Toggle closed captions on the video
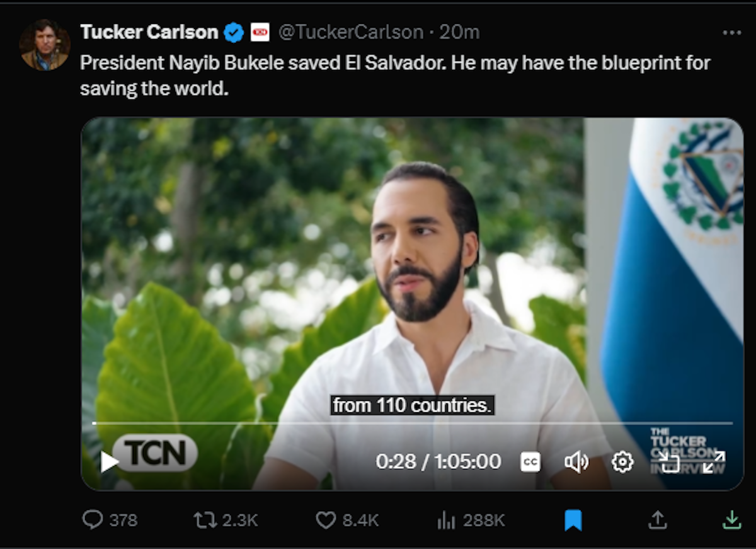Image resolution: width=756 pixels, height=549 pixels. pos(530,462)
